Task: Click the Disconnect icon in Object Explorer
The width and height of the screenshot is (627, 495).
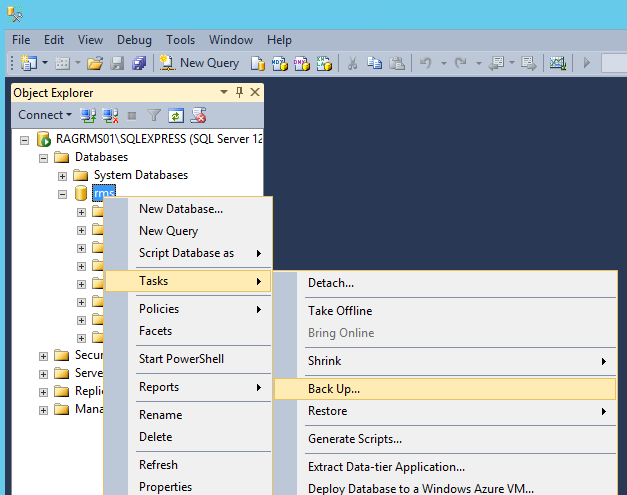Action: 110,116
